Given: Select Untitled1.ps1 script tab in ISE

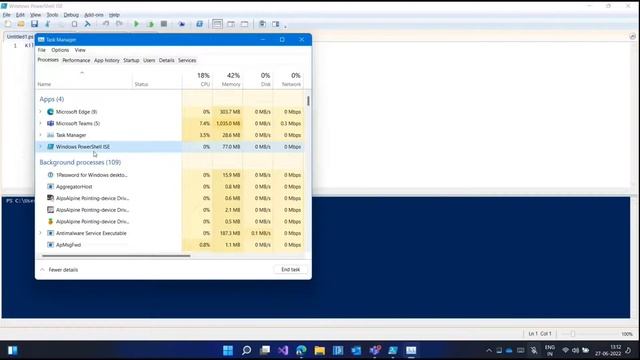Looking at the screenshot, I should [20, 37].
